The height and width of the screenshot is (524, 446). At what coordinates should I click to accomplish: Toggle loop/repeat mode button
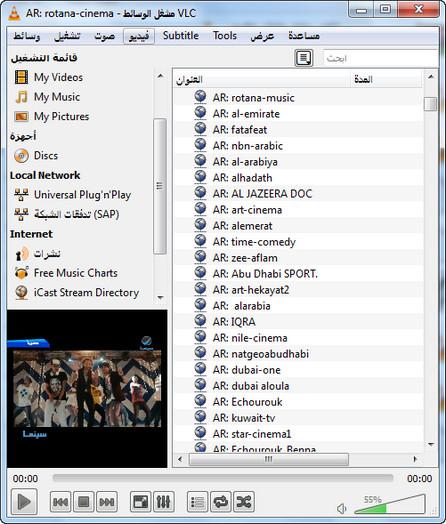point(221,502)
